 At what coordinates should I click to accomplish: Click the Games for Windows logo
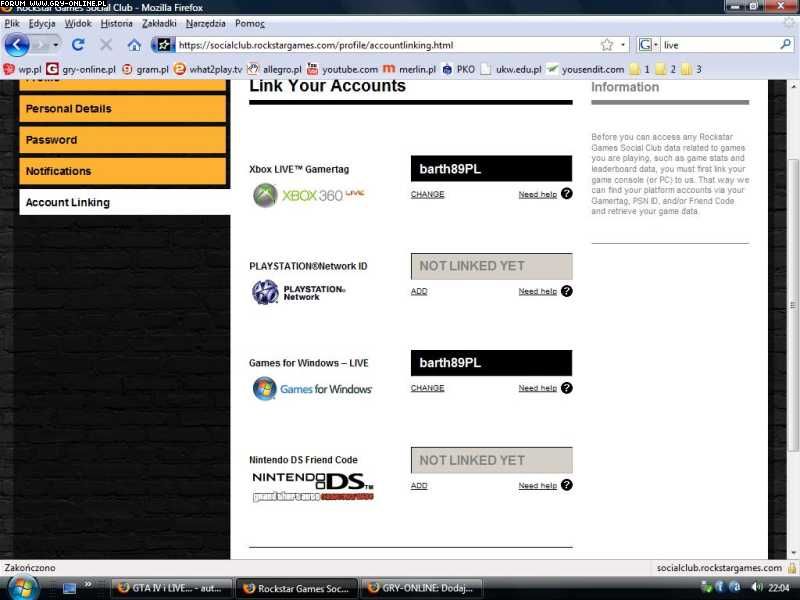tap(312, 389)
